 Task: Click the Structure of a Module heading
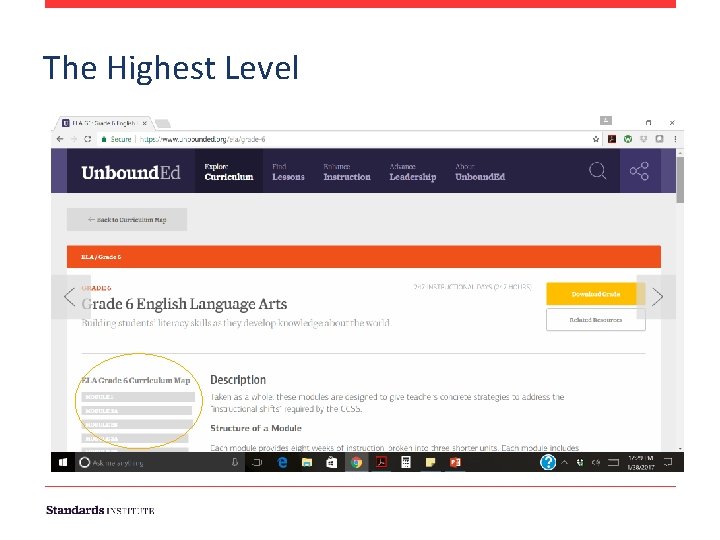tap(256, 428)
